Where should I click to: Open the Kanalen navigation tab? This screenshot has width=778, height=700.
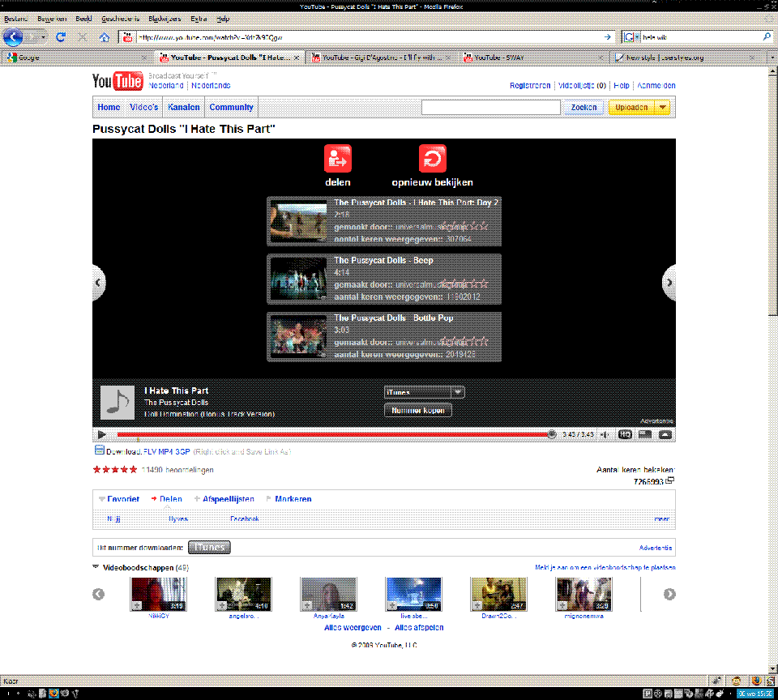tap(184, 107)
